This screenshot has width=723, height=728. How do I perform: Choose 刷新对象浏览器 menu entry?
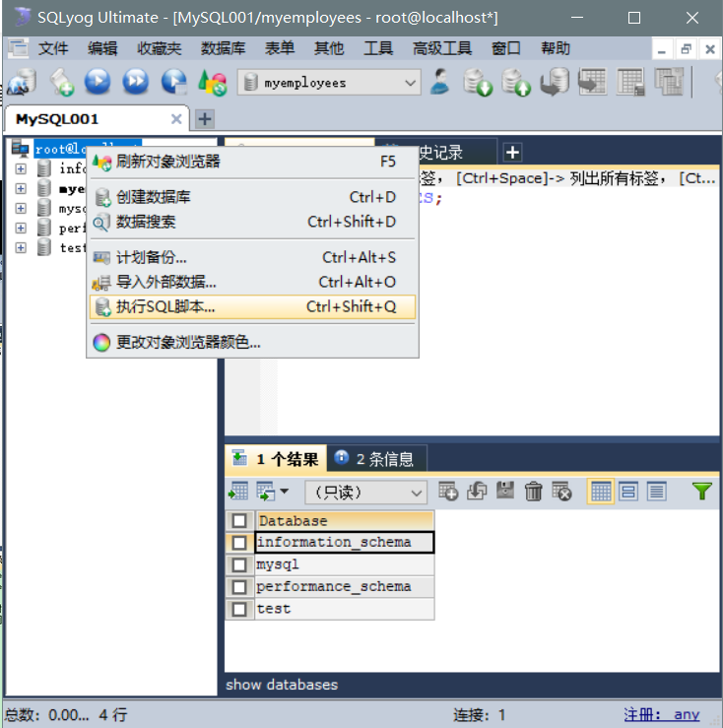[x=252, y=162]
